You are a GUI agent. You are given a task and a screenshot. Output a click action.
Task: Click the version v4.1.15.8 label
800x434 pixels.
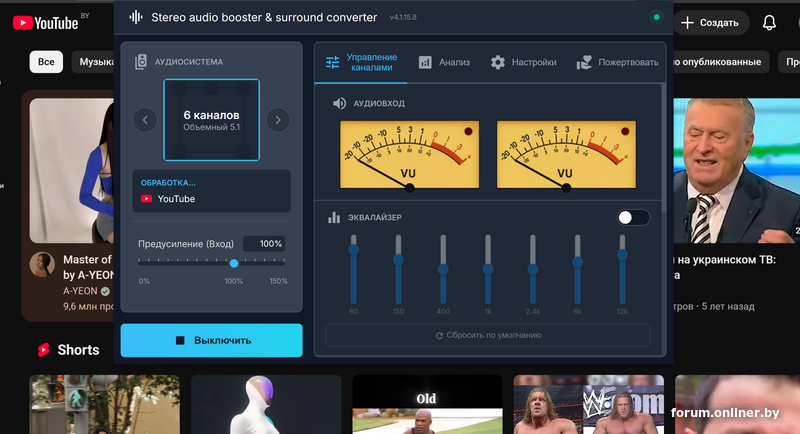click(x=403, y=17)
